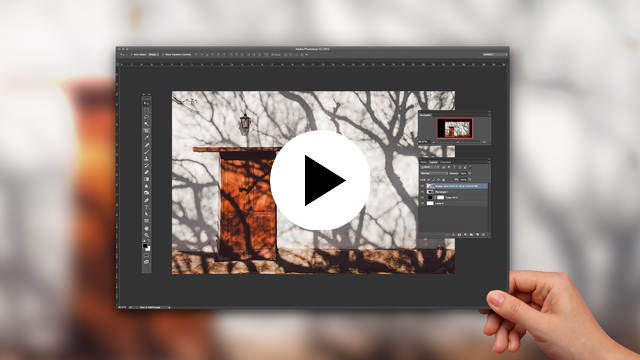The height and width of the screenshot is (360, 640).
Task: Select the Brush tool
Action: pyautogui.click(x=147, y=152)
